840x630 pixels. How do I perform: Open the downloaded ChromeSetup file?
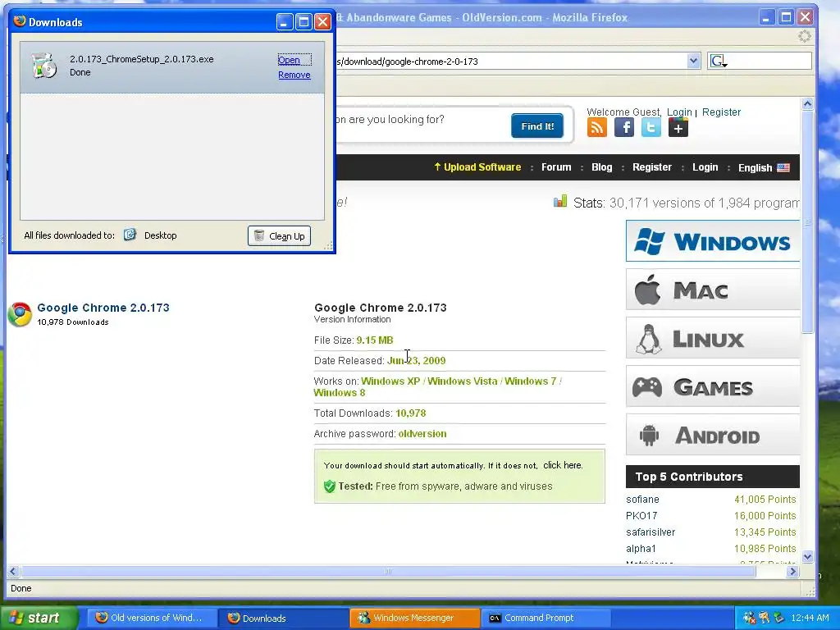point(289,60)
